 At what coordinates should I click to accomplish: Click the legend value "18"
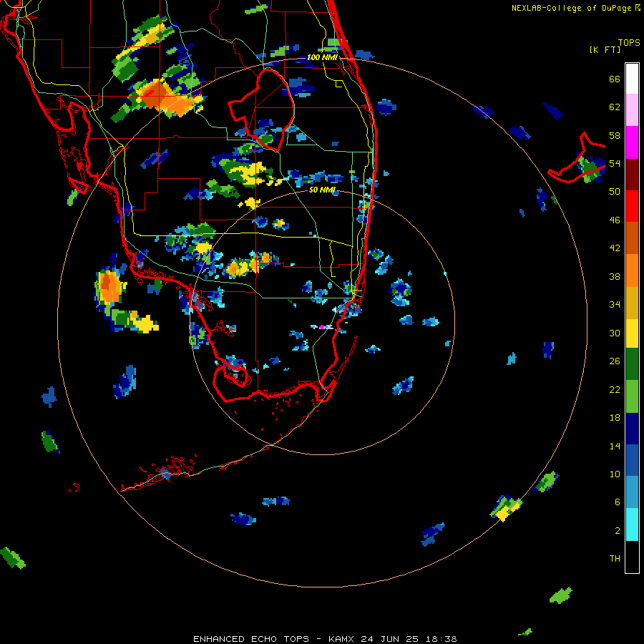pos(615,418)
